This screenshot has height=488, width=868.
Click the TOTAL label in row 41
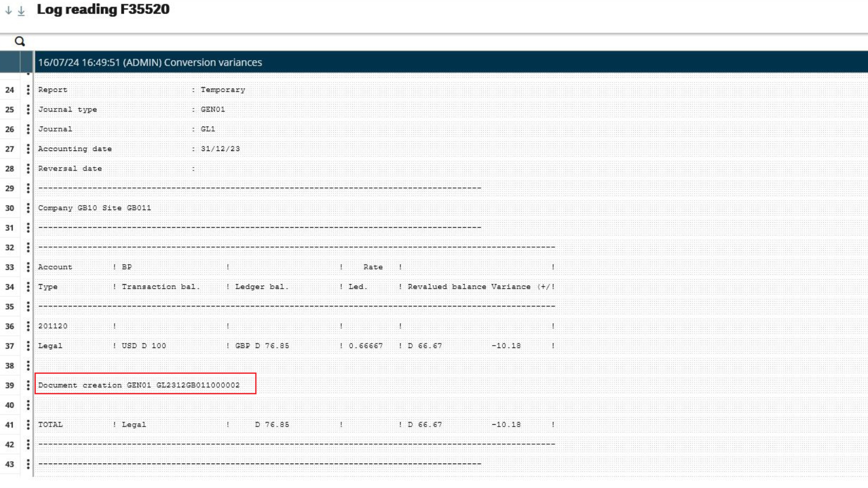50,425
